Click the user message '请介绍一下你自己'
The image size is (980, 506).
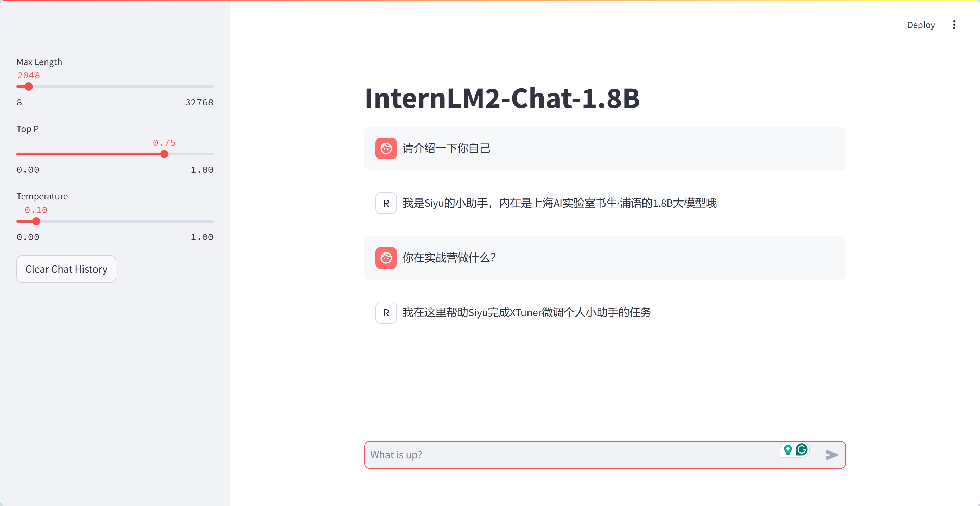coord(446,148)
